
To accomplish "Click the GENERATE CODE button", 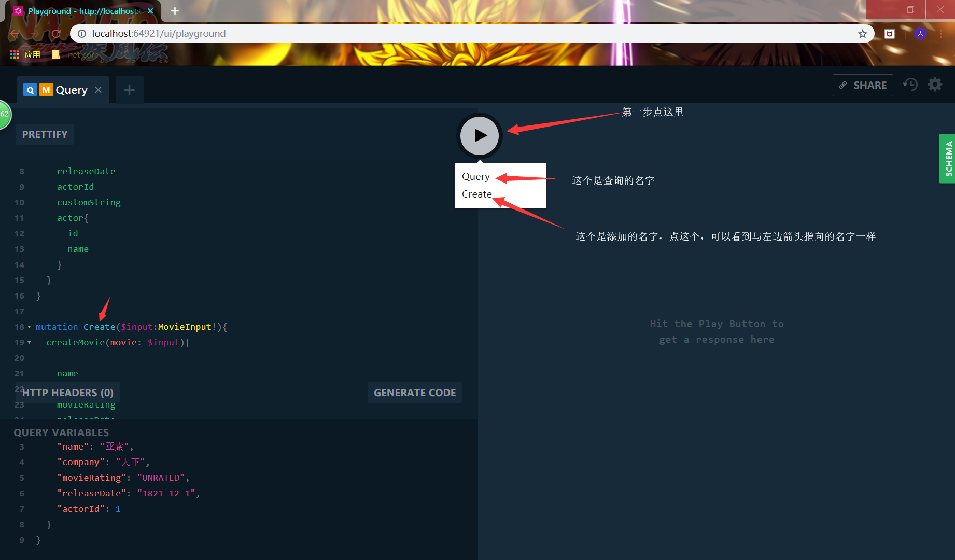I will point(415,393).
